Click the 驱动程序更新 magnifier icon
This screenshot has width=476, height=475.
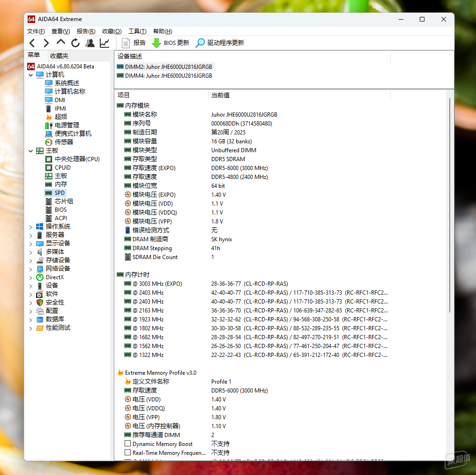(200, 43)
